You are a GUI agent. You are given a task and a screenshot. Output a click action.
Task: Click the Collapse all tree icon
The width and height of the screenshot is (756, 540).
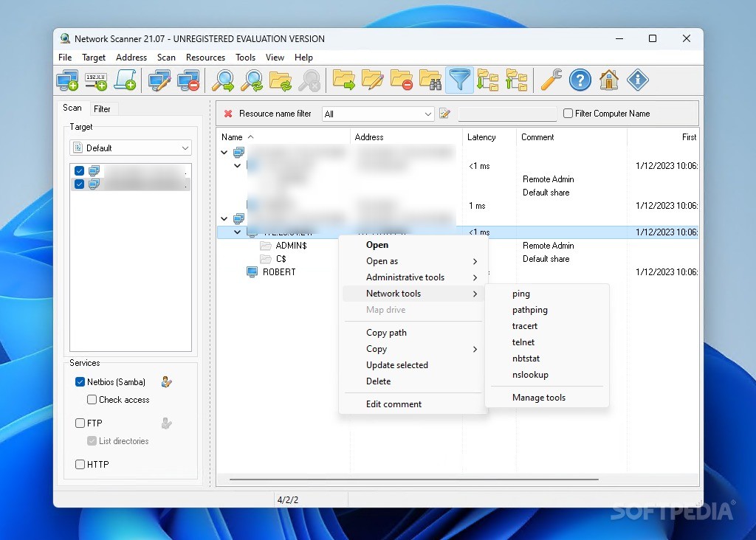tap(516, 80)
